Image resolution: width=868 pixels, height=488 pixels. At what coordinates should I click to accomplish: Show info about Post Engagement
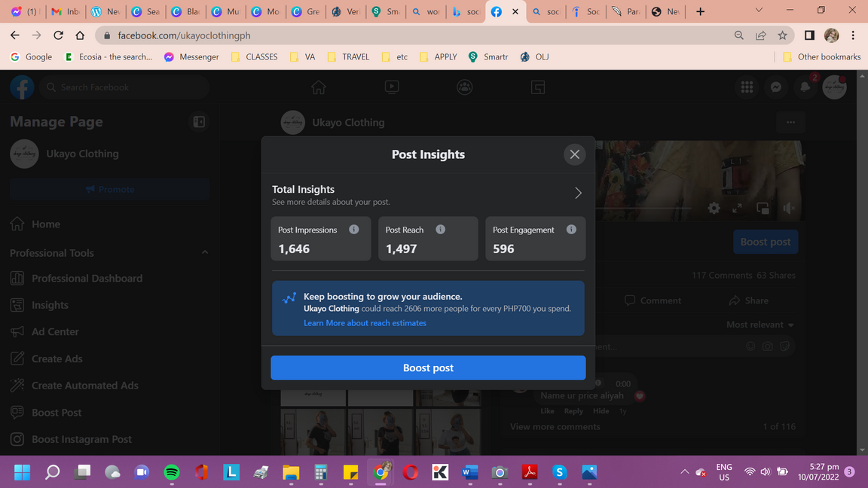[571, 230]
